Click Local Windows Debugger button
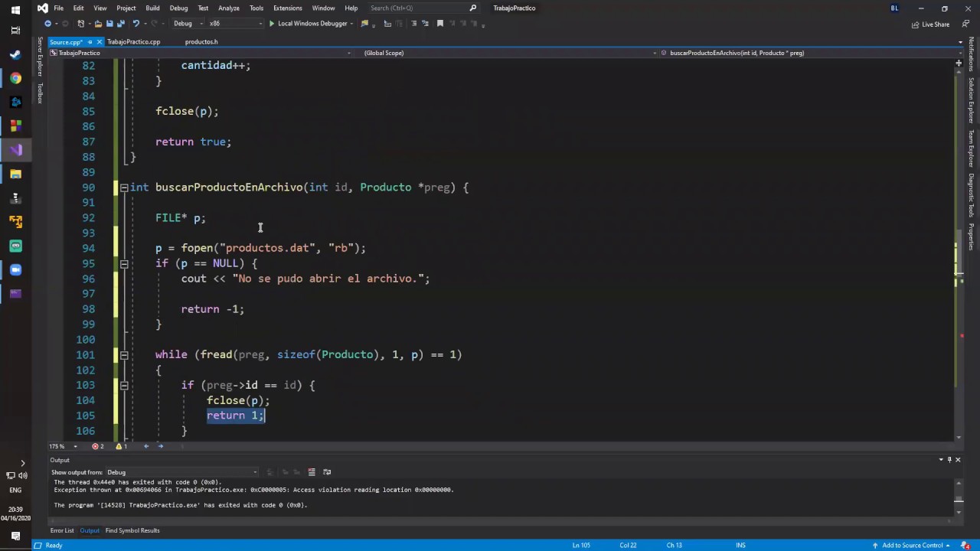The width and height of the screenshot is (980, 551). point(312,24)
